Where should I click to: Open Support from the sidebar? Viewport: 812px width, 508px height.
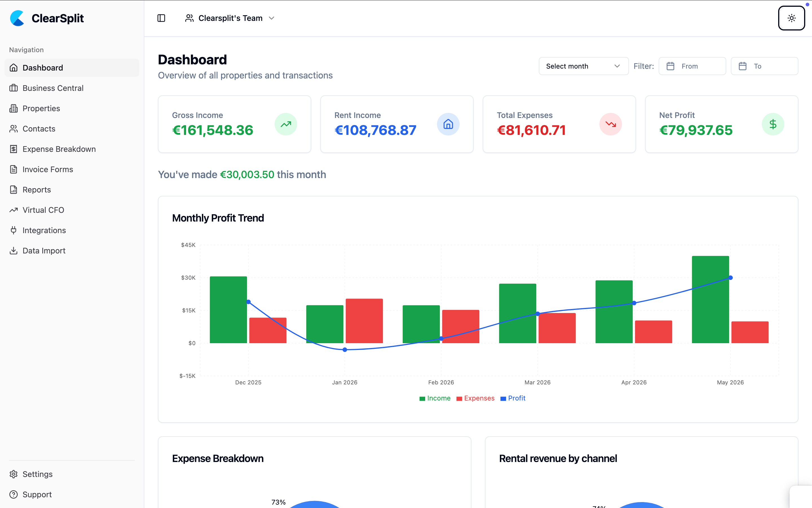click(x=72, y=494)
